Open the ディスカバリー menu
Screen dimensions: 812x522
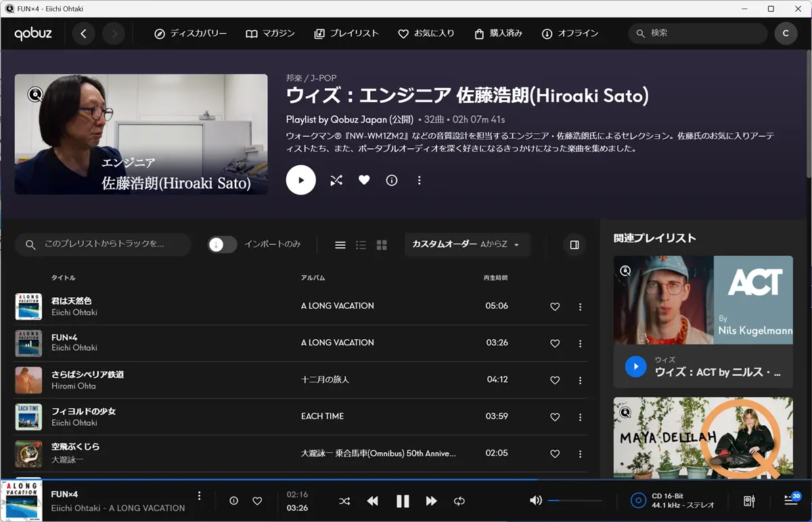(190, 33)
